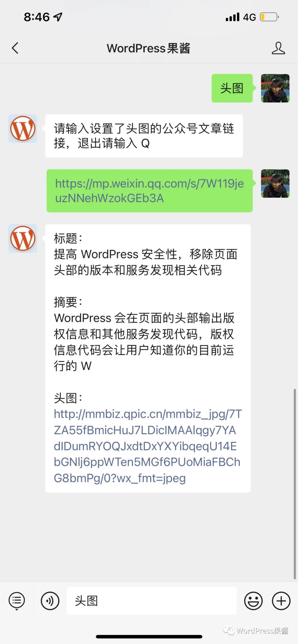Switch to voice input mode
The width and height of the screenshot is (298, 644).
(50, 601)
